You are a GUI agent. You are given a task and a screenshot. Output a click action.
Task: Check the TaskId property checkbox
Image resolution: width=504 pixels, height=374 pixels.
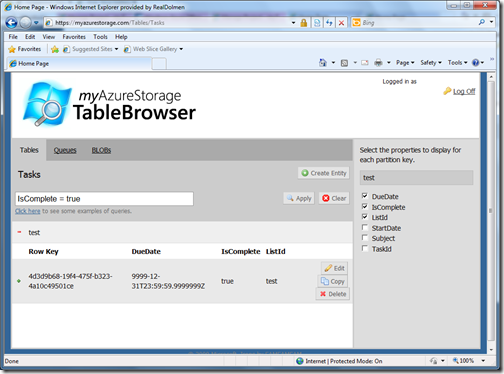365,249
